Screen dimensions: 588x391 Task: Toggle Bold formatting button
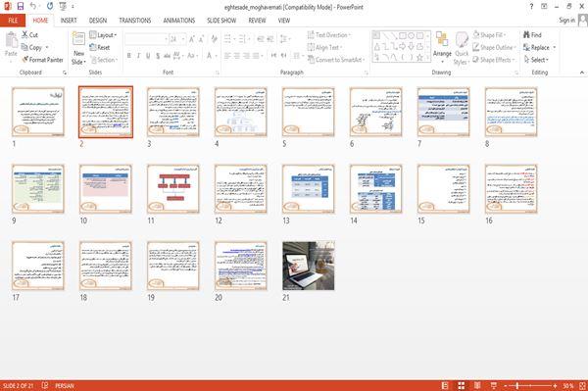point(129,56)
